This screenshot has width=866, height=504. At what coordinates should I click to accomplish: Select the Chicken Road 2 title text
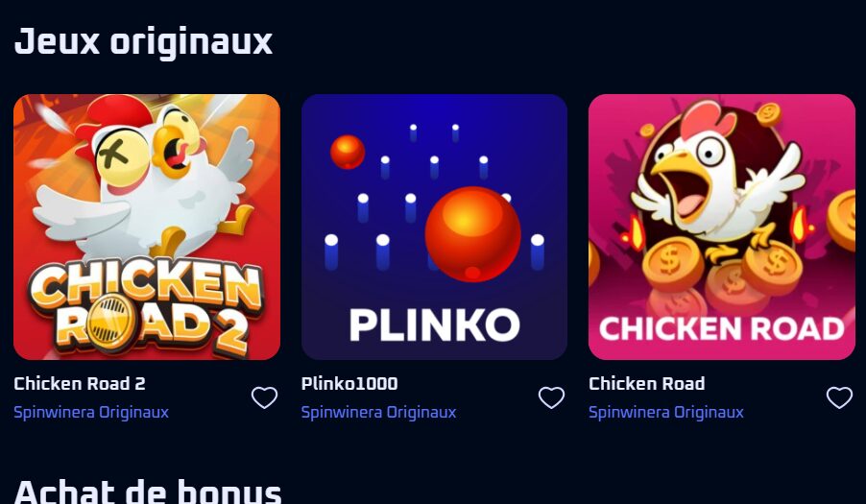tap(80, 384)
